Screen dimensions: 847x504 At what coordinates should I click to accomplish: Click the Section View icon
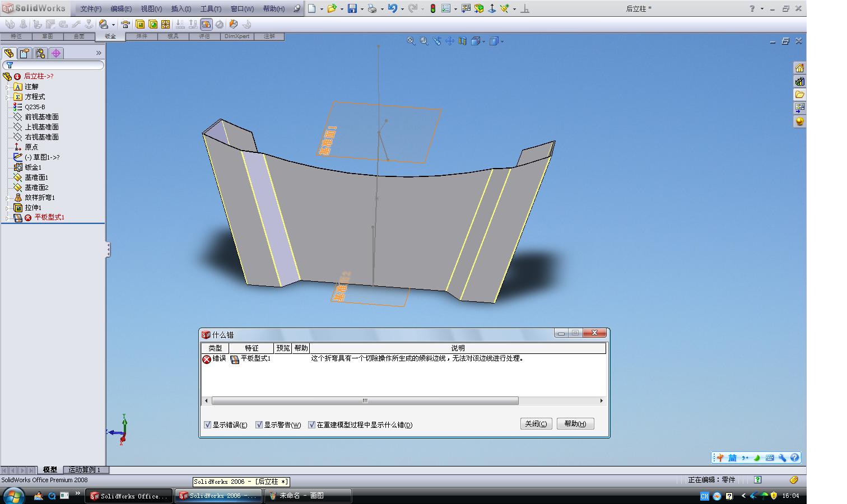click(463, 41)
